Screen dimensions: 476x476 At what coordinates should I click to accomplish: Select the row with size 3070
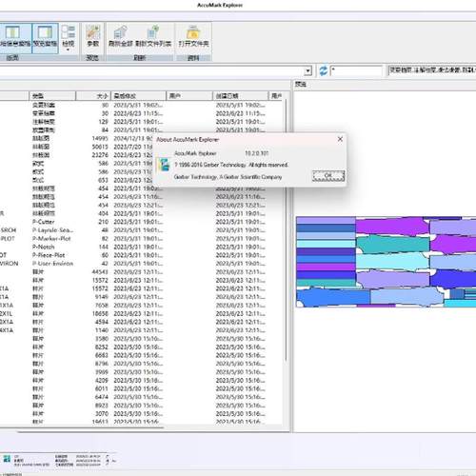tap(141, 413)
